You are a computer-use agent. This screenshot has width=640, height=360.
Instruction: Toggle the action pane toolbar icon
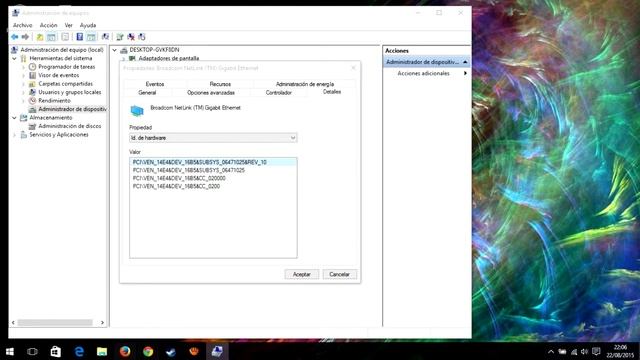pyautogui.click(x=91, y=37)
